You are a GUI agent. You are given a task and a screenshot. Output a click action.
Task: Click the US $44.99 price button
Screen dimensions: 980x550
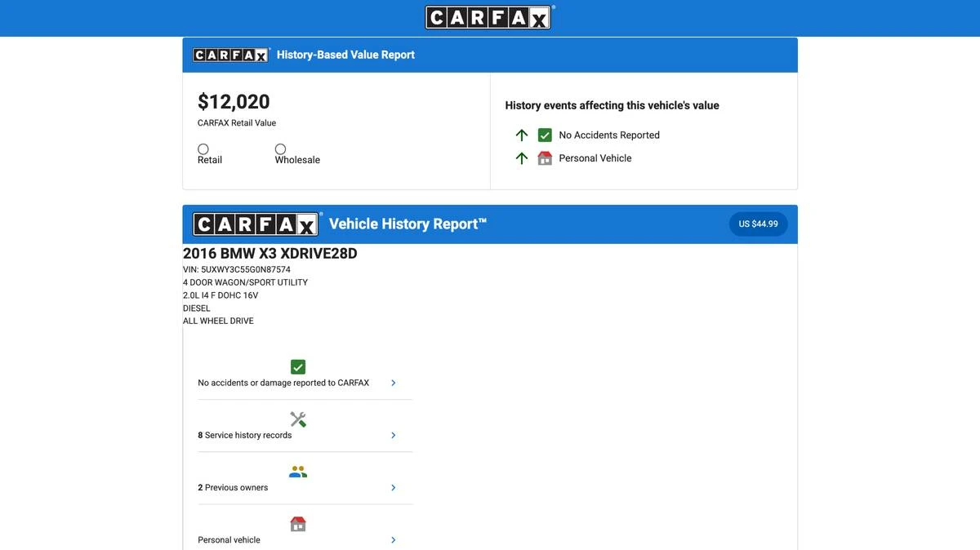pos(758,224)
